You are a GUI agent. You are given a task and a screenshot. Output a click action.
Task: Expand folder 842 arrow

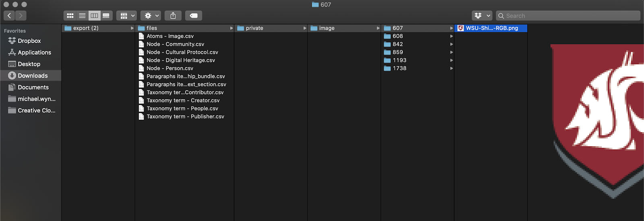[452, 44]
